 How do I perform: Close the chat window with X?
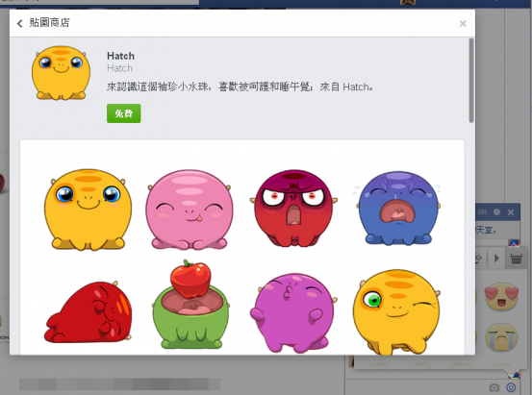511,212
